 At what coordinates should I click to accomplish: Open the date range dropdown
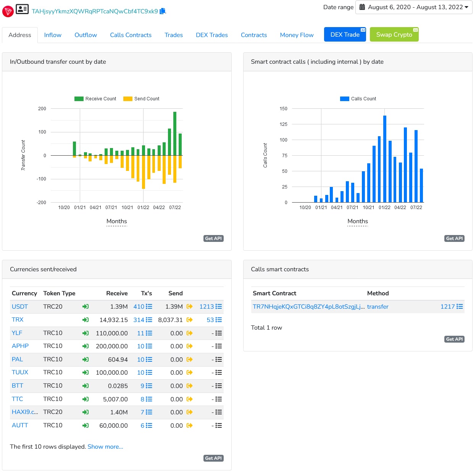coord(414,7)
